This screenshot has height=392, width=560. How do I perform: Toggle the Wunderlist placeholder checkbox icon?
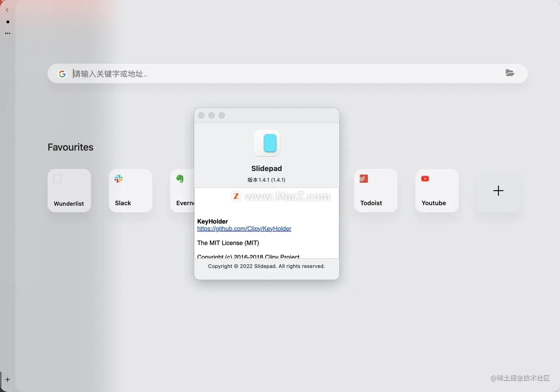pyautogui.click(x=57, y=178)
